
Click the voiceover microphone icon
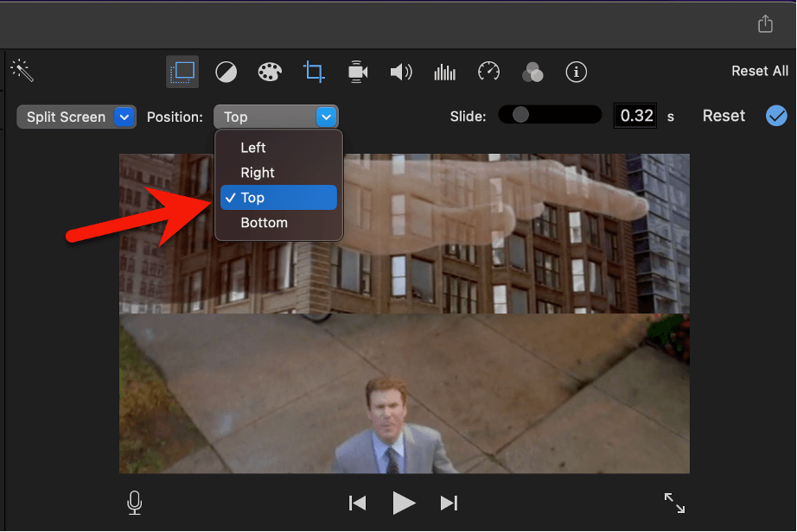click(x=135, y=503)
